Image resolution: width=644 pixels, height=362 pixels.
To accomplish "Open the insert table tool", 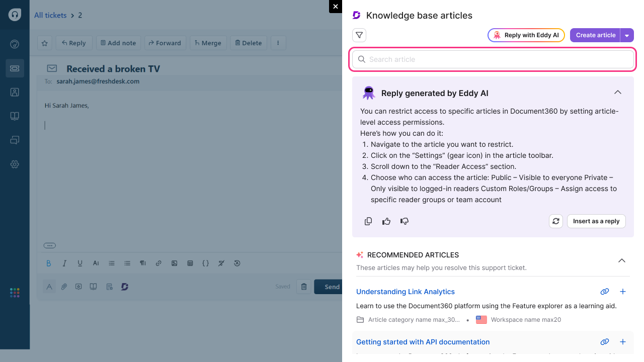I will coord(190,263).
